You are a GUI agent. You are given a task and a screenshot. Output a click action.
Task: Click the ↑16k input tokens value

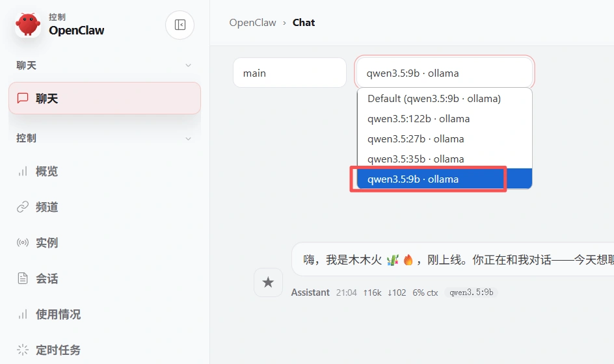click(372, 292)
